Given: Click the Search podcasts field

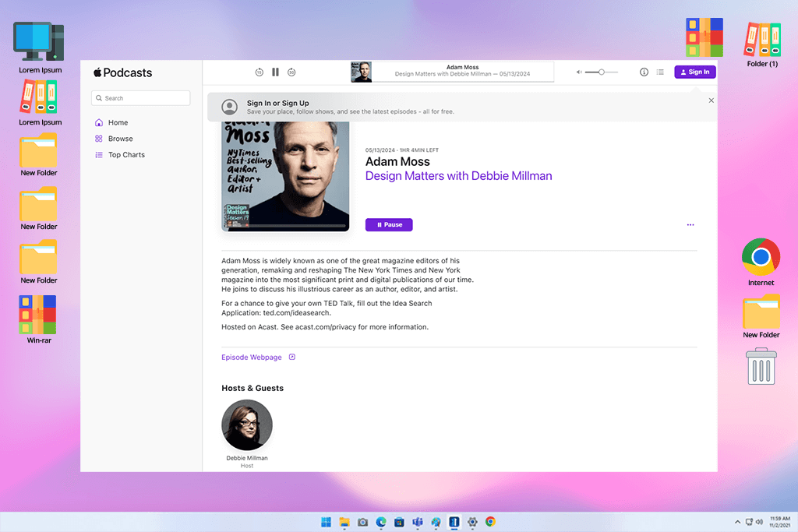Looking at the screenshot, I should (x=141, y=98).
